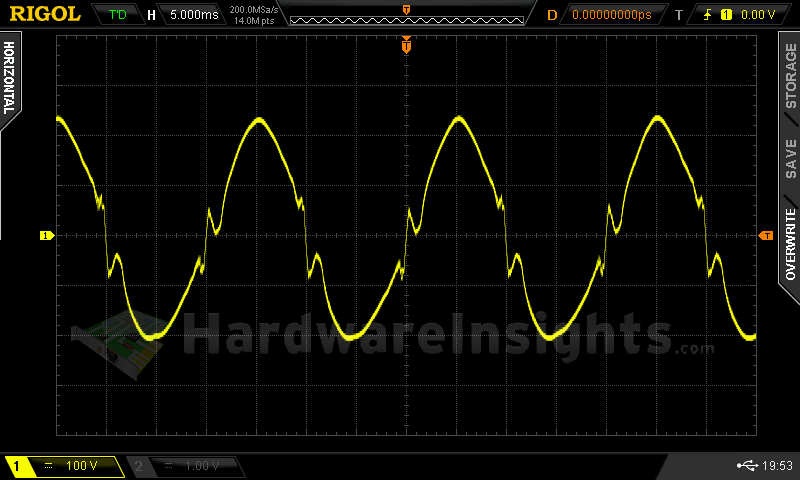Screen dimensions: 800x480
Task: Click the orange trigger position marker above grid
Action: click(x=406, y=45)
